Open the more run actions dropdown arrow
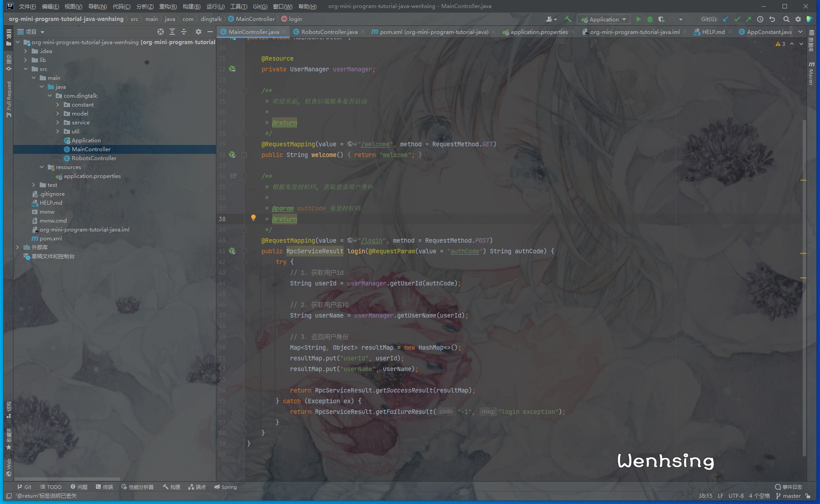The width and height of the screenshot is (820, 504). click(680, 19)
